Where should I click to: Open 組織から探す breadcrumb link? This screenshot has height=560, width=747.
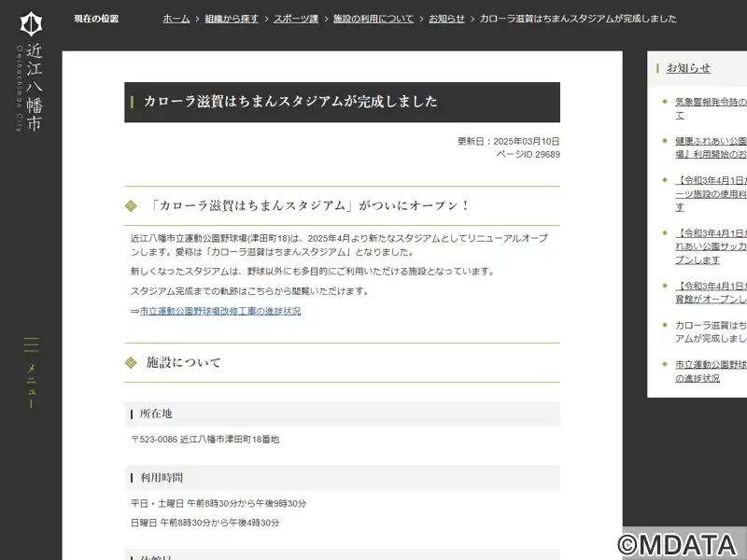pos(232,19)
